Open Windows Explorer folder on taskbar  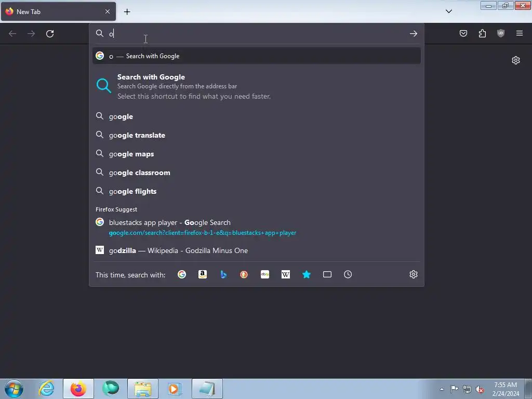tap(143, 389)
